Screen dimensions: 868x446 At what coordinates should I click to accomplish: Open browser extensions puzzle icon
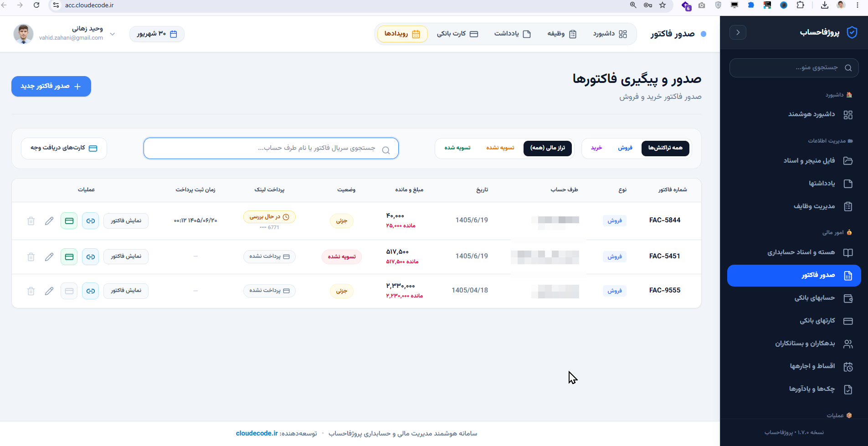[x=801, y=5]
